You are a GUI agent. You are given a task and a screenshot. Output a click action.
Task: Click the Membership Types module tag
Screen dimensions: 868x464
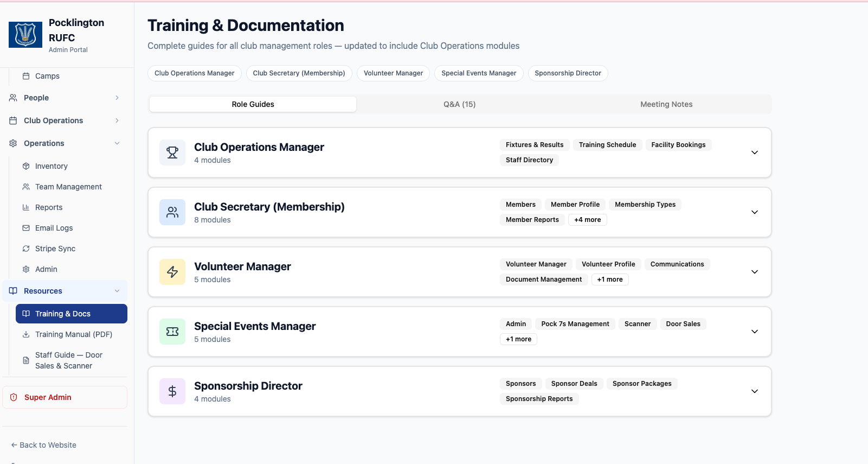pyautogui.click(x=645, y=205)
